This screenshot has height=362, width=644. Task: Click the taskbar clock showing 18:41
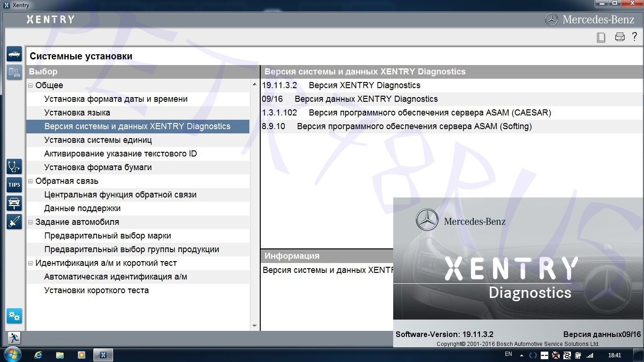click(x=614, y=355)
